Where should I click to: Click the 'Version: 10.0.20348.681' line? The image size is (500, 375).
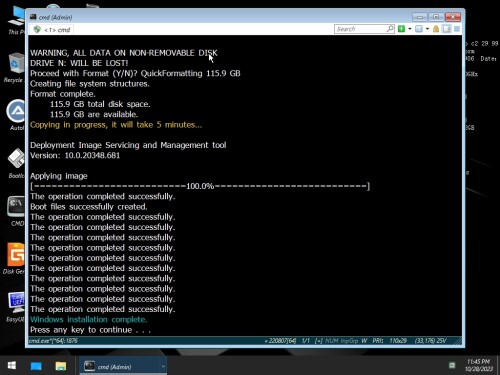pos(75,155)
